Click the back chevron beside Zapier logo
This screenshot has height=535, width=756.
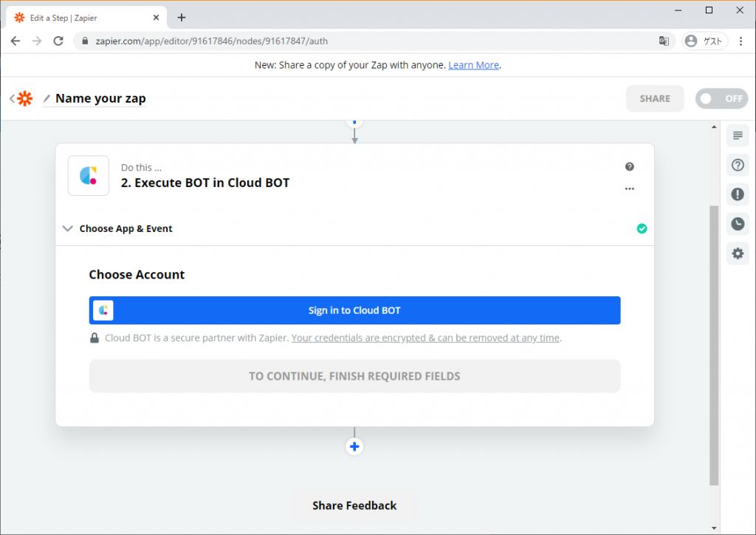coord(12,98)
